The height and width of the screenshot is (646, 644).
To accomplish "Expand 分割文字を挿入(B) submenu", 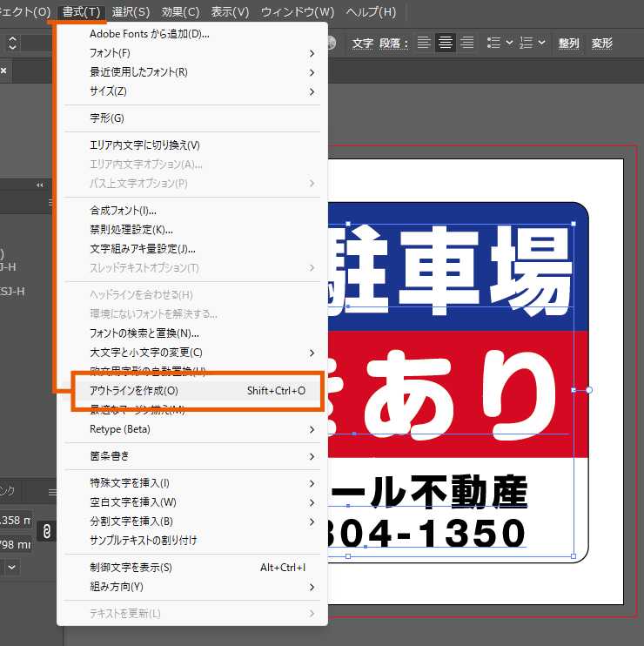I will 191,522.
